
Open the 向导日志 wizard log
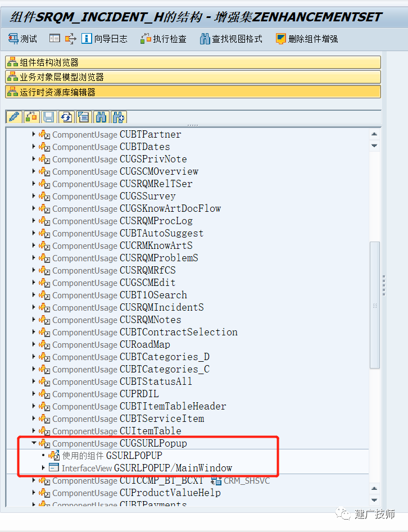point(104,39)
